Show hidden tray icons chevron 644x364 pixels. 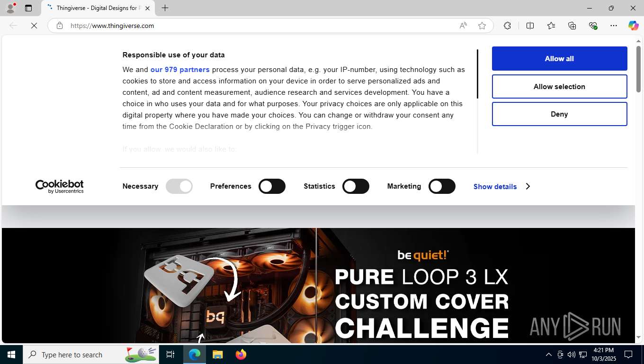[x=548, y=355]
